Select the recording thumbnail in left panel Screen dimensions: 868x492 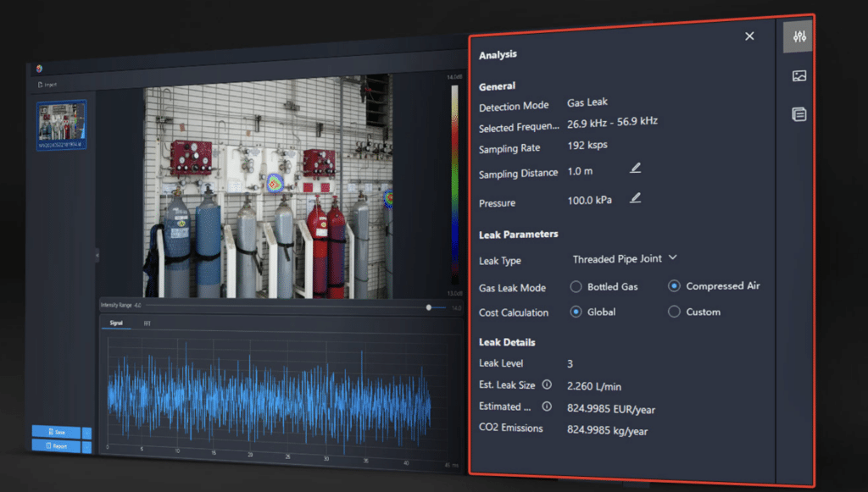click(61, 125)
